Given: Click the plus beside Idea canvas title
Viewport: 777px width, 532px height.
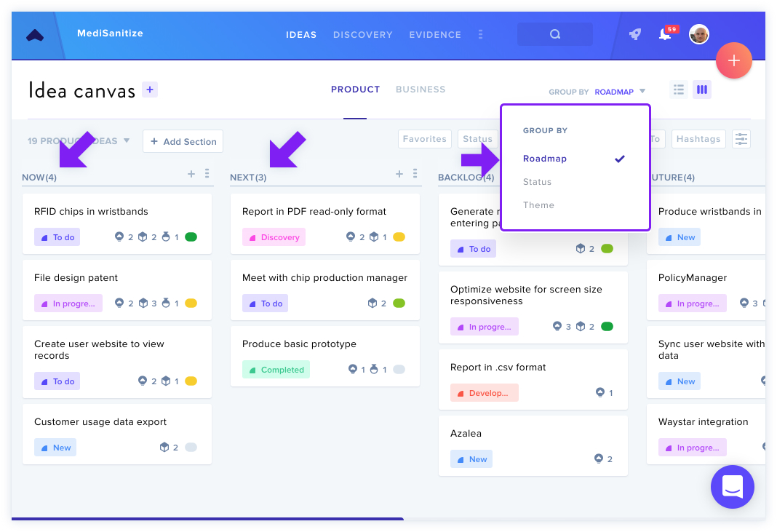Looking at the screenshot, I should tap(150, 90).
